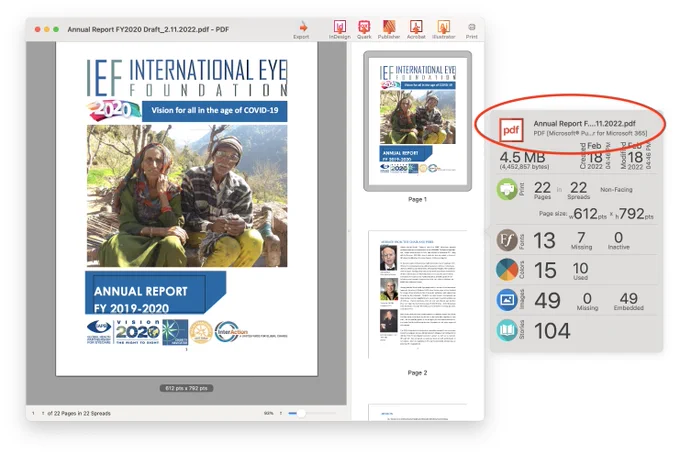
Task: Click the document page preview cover
Action: [x=187, y=209]
